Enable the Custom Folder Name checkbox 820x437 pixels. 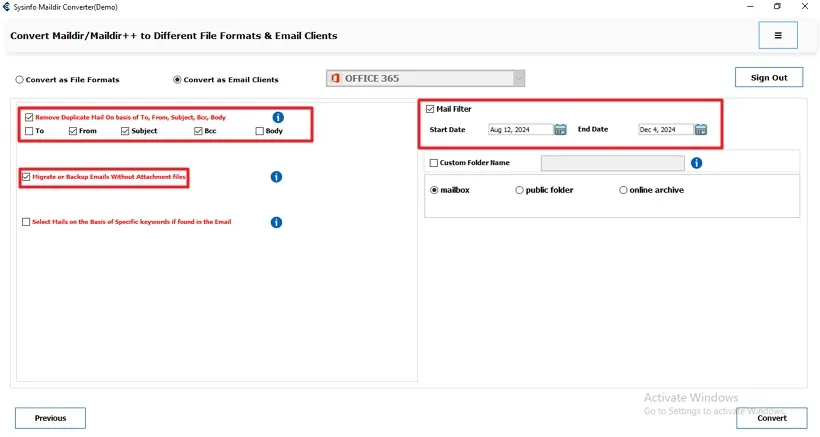[433, 163]
